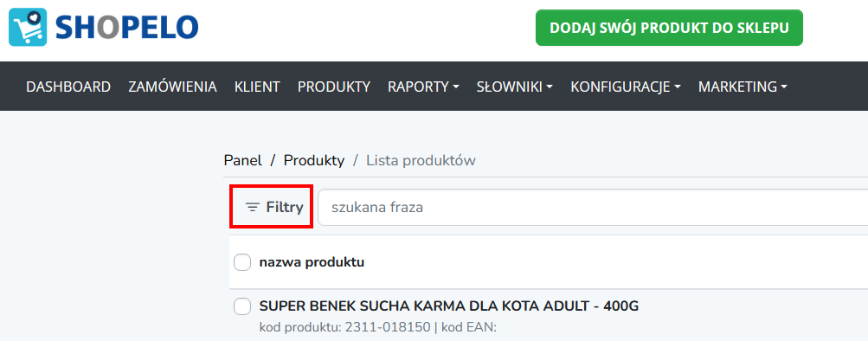The height and width of the screenshot is (341, 868).
Task: Click the szukana fraza search field
Action: [593, 208]
